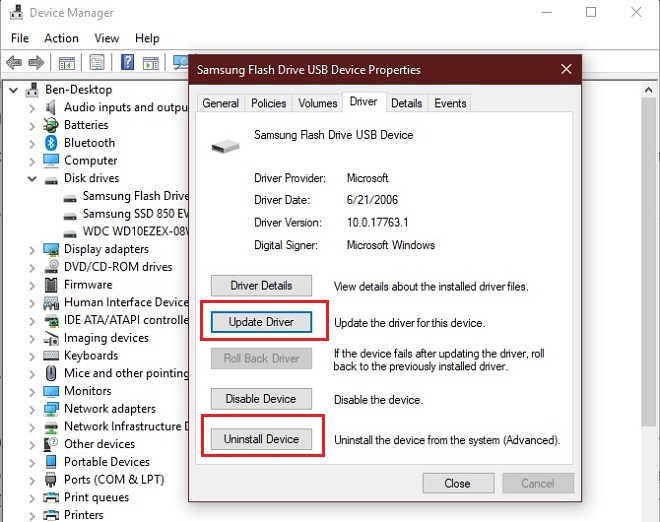Screen dimensions: 660x522
Task: Expand the Display adapters node
Action: tap(32, 250)
